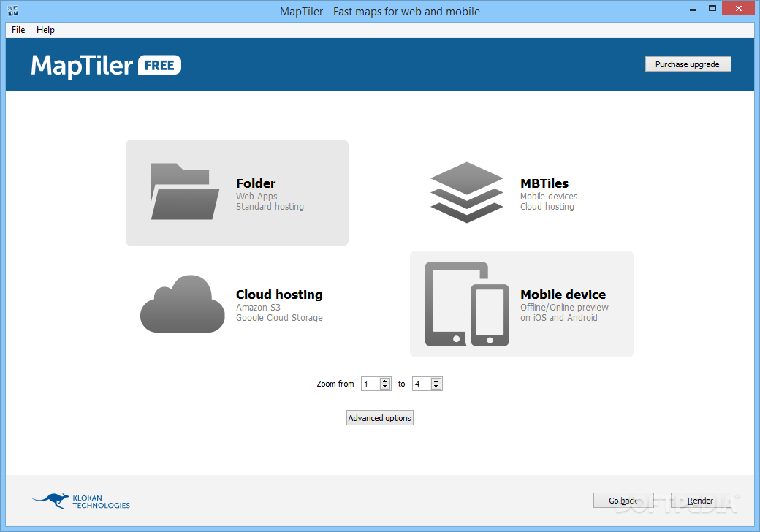Click the Cloud hosting title text
Viewport: 760px width, 532px height.
279,294
